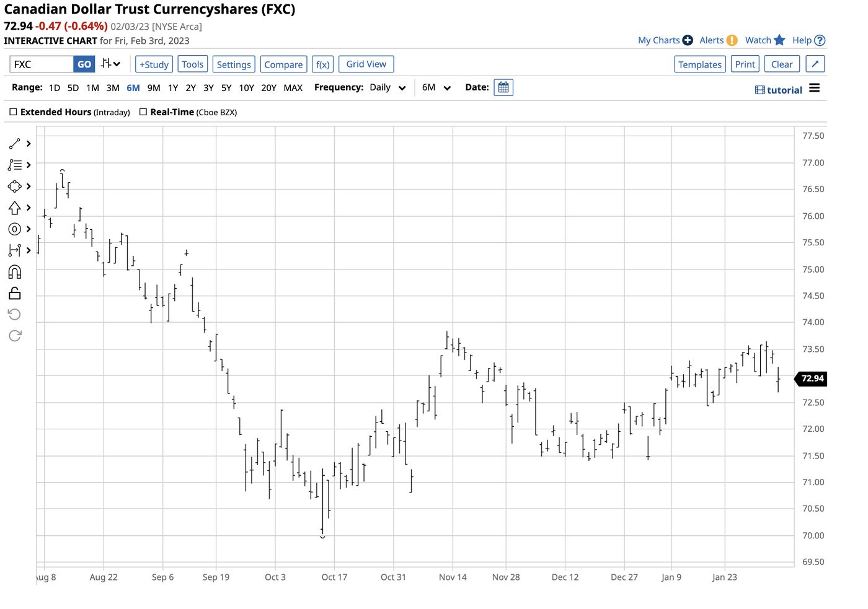This screenshot has height=609, width=868.
Task: Select the 3M range
Action: click(x=113, y=88)
